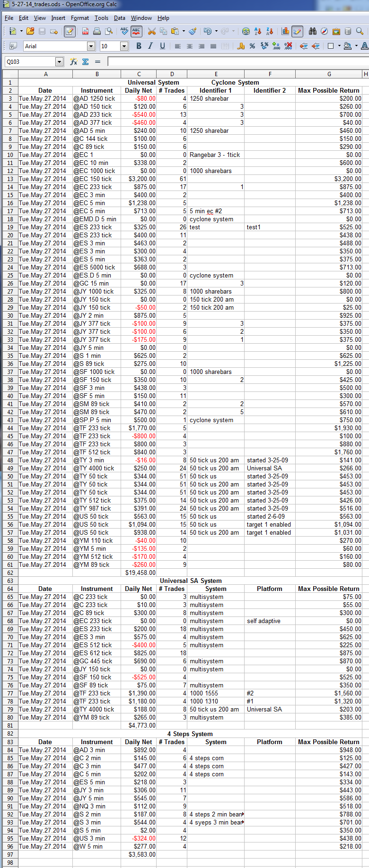Toggle Bold formatting
This screenshot has width=369, height=868.
click(x=139, y=46)
